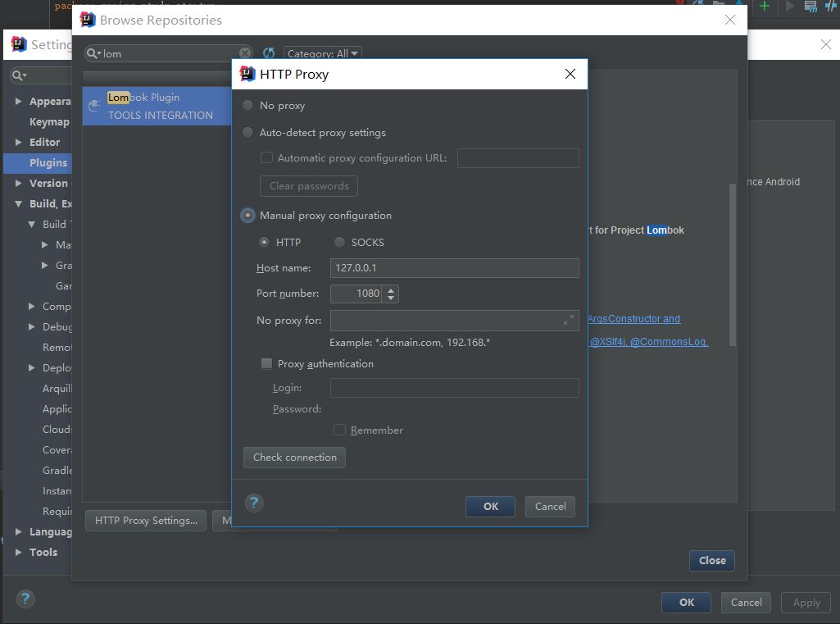Clear the plugin search text

click(x=245, y=53)
